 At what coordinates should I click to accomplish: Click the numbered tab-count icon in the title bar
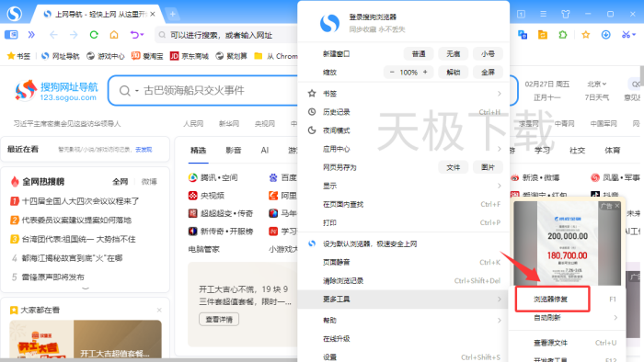point(521,14)
